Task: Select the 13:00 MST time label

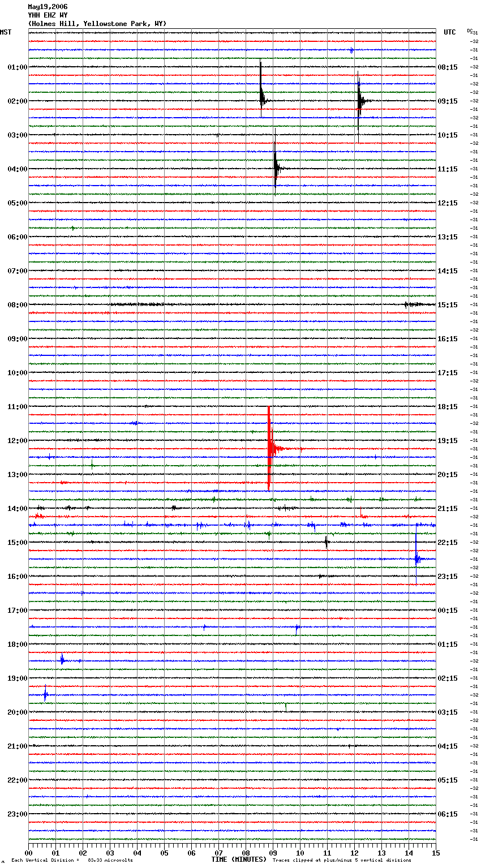Action: (18, 475)
